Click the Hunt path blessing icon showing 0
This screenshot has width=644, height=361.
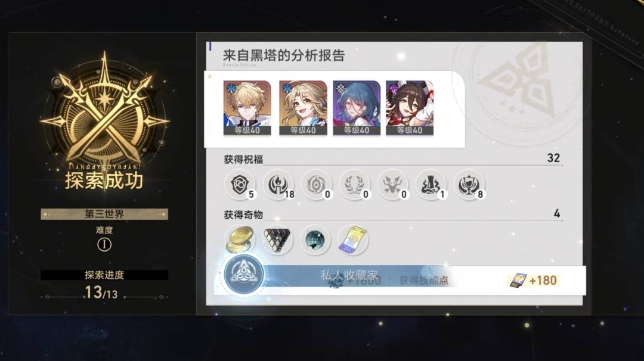pyautogui.click(x=317, y=185)
